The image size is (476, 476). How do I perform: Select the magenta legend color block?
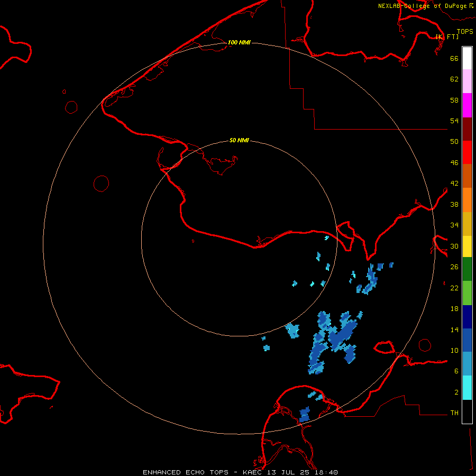[467, 105]
